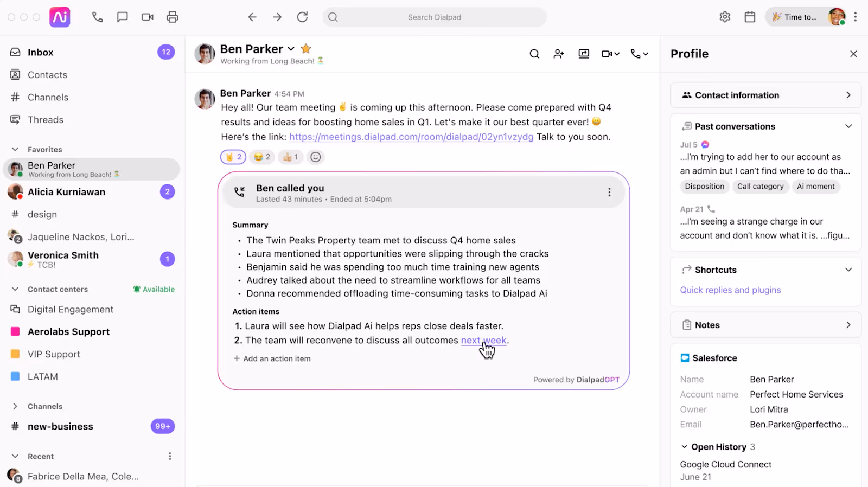Open Veronica Smith conversation
Screen dimensions: 868x487
pos(92,259)
